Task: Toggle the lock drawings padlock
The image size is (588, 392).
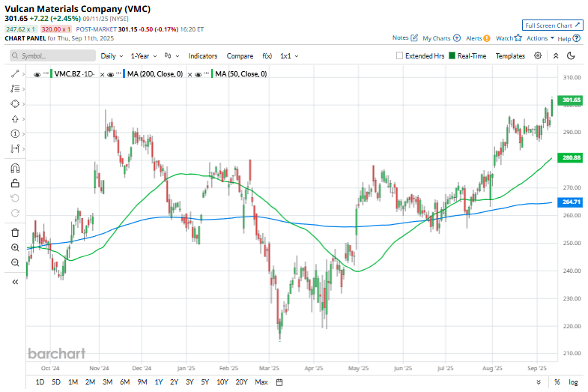Action: tap(15, 184)
